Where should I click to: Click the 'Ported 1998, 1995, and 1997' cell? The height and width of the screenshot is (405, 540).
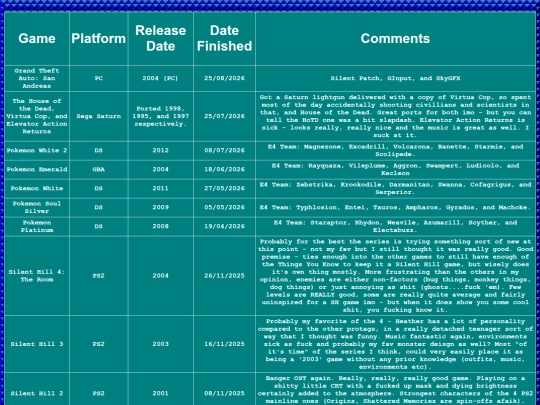160,116
